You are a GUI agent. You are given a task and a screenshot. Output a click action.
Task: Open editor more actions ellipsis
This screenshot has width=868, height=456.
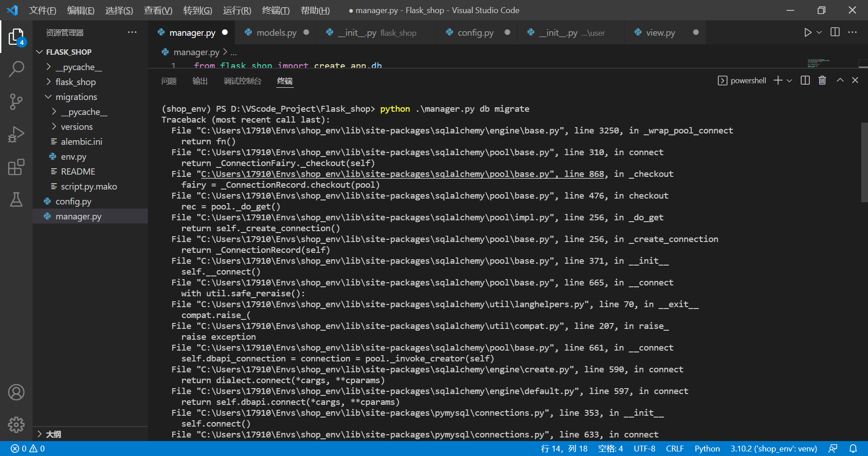pos(852,32)
